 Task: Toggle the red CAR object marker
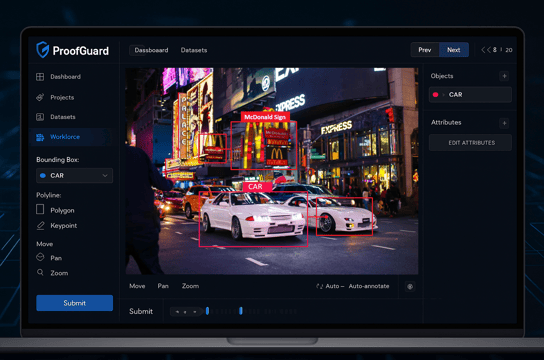pos(435,95)
